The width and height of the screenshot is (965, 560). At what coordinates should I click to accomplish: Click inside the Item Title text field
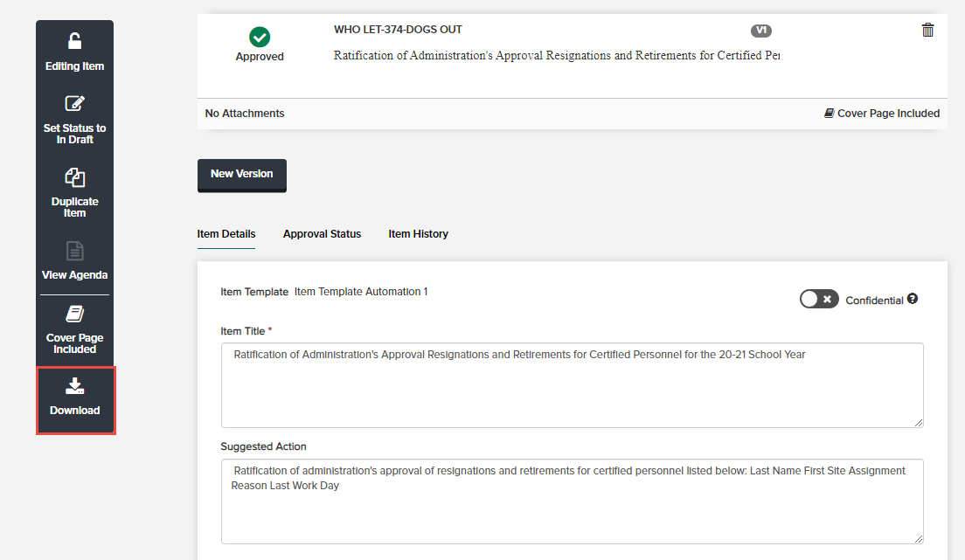coord(572,384)
